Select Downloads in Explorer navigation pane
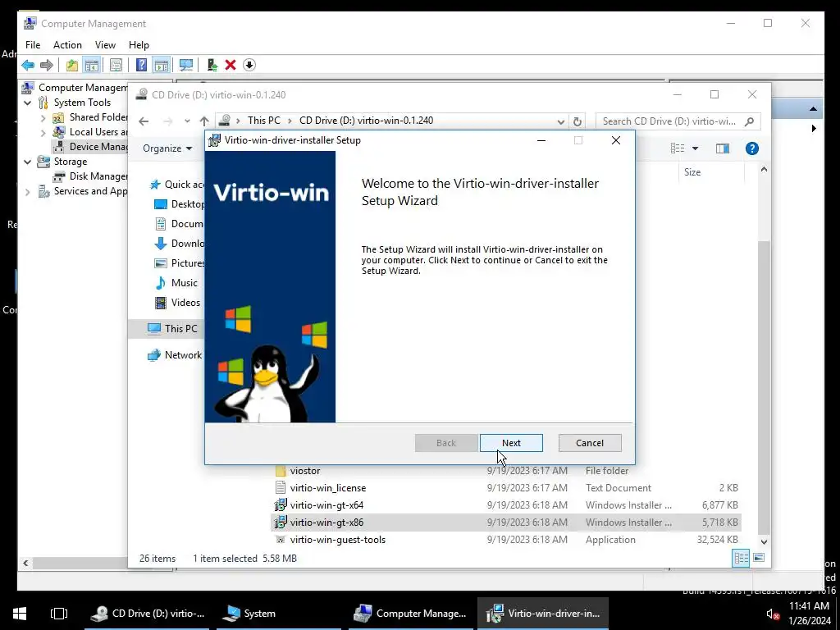This screenshot has height=630, width=840. tap(180, 243)
